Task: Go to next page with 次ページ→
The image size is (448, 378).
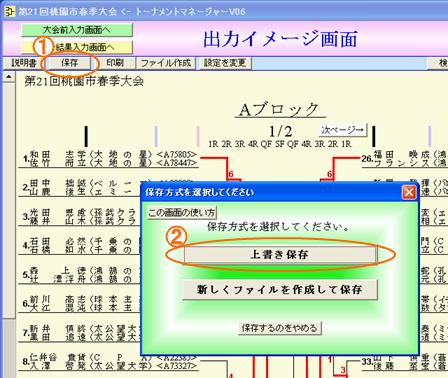Action: point(342,130)
